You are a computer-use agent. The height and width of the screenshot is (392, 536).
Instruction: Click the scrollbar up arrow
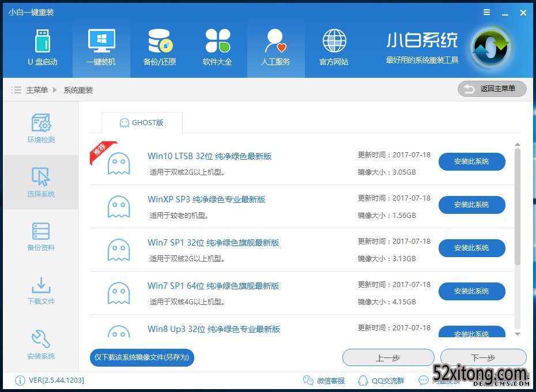point(518,144)
